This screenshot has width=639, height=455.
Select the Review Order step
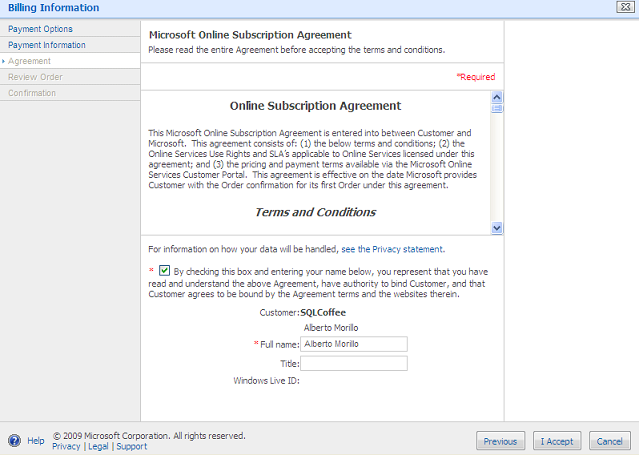(x=35, y=77)
